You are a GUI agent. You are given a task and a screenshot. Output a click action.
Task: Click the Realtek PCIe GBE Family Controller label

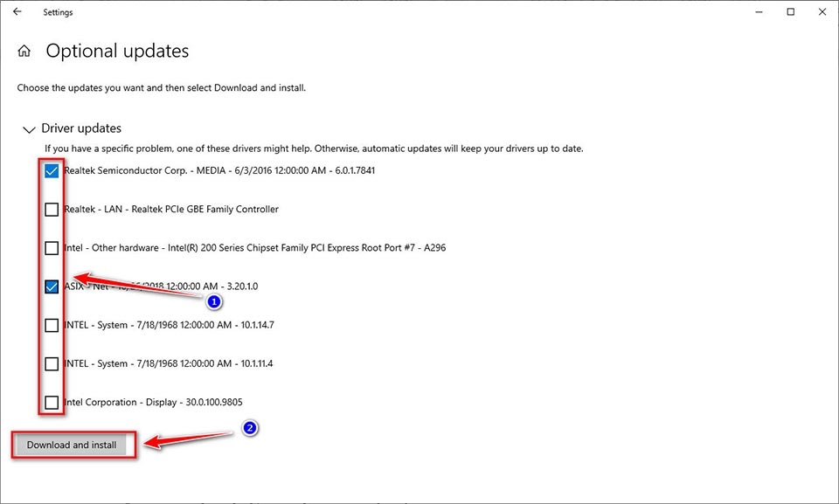coord(172,209)
